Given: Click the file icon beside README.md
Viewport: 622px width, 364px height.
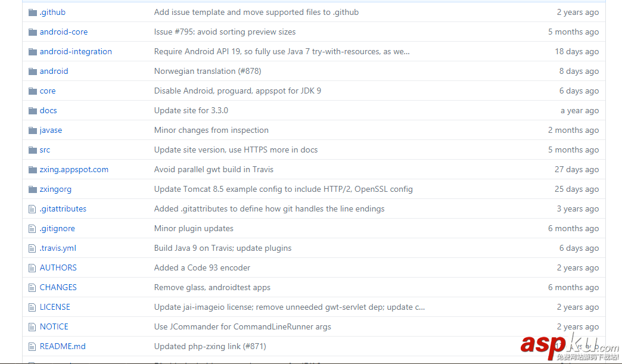Looking at the screenshot, I should pyautogui.click(x=33, y=347).
